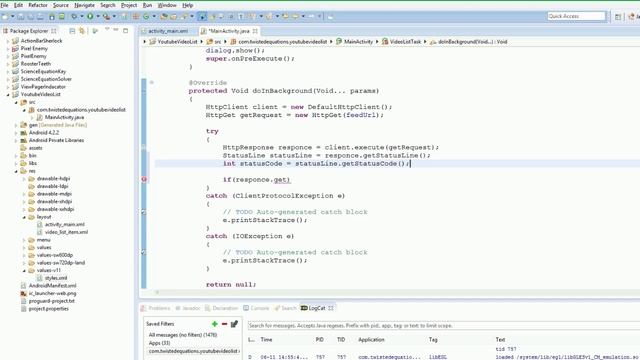Open the Navigate menu

[x=84, y=5]
